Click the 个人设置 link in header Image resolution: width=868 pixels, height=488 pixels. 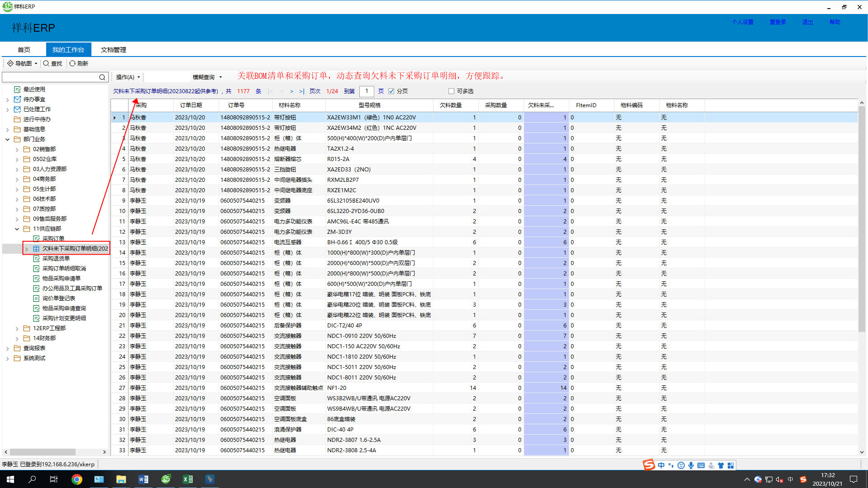pyautogui.click(x=742, y=22)
